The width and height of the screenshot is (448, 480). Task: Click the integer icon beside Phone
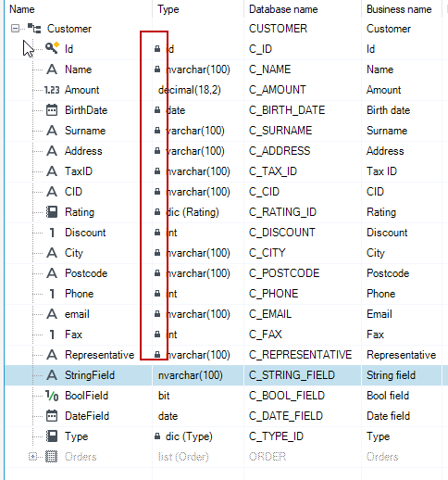52,294
